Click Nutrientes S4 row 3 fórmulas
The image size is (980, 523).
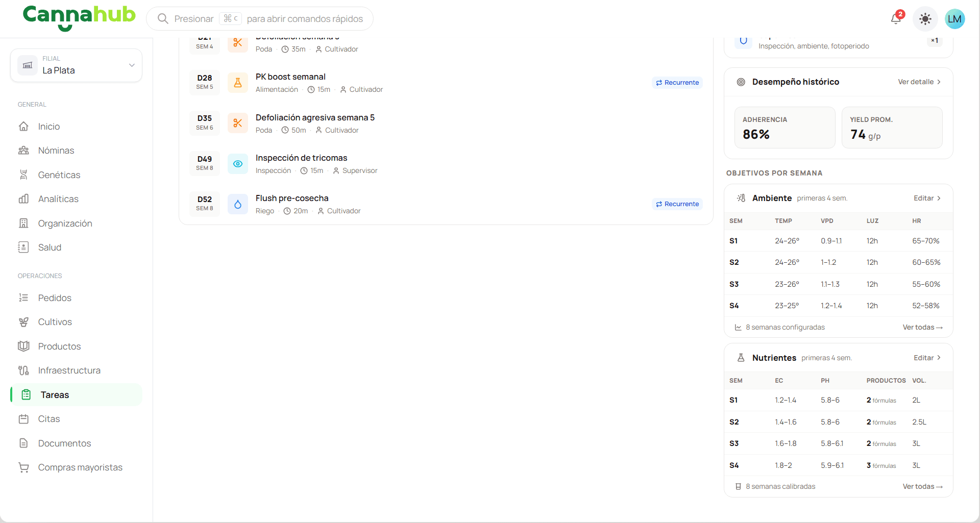881,465
